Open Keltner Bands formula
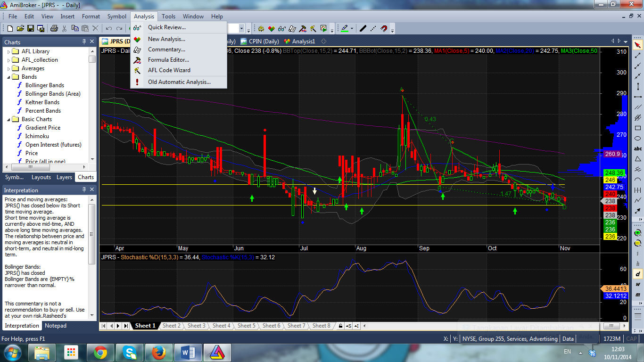 click(42, 102)
